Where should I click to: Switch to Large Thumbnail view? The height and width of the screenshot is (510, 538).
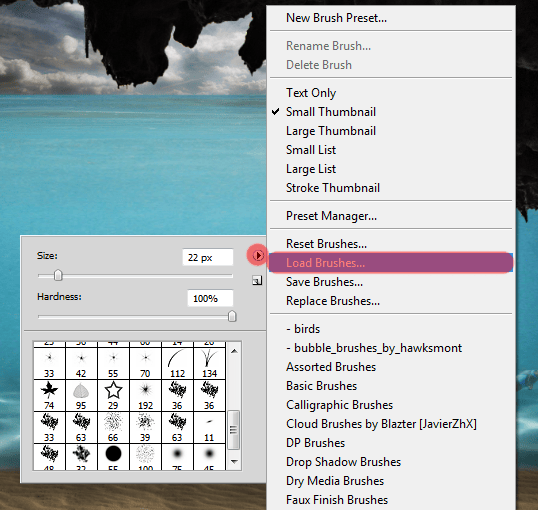[x=331, y=131]
